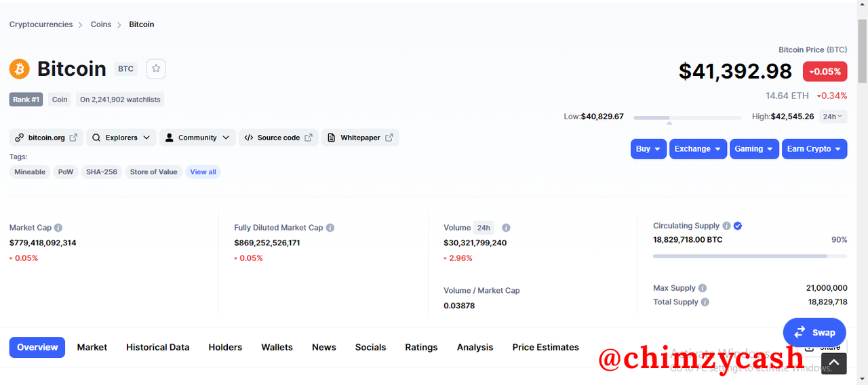Switch to the Holders tab
868x385 pixels.
coord(225,348)
